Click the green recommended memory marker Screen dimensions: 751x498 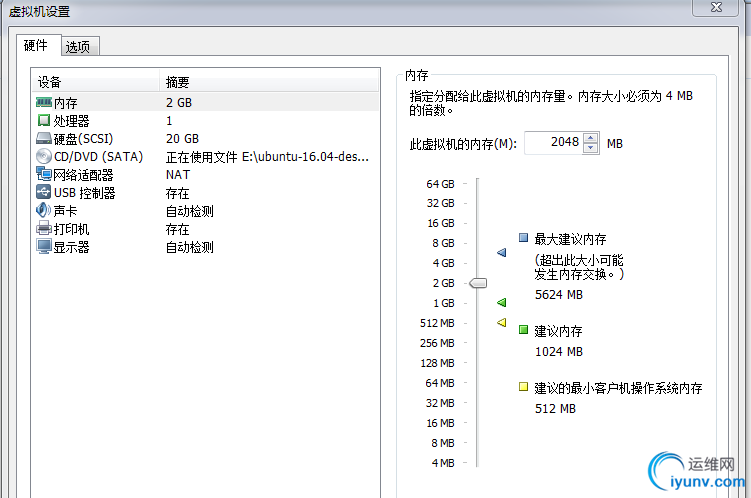click(x=501, y=302)
